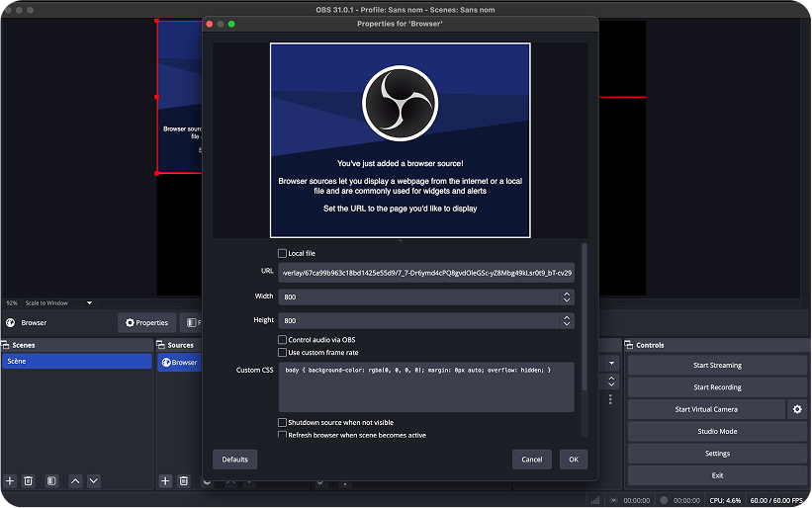
Task: Add a new scene with plus icon
Action: (10, 480)
